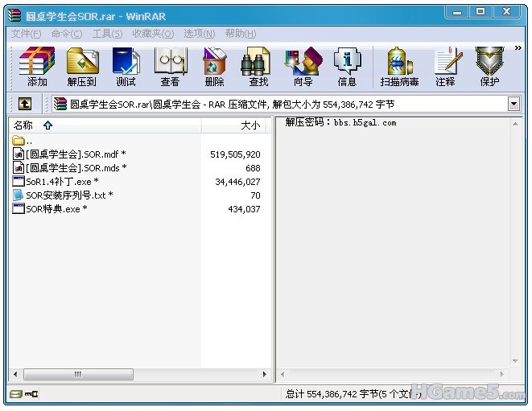Image resolution: width=532 pixels, height=411 pixels.
Task: Click size value 519,505,920
Action: 235,154
